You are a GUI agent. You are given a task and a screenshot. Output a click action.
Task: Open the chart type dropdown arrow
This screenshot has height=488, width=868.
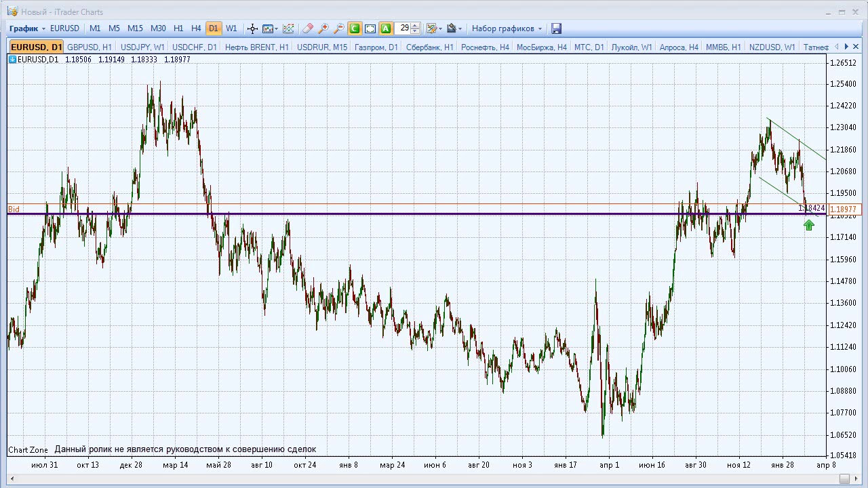coord(277,28)
